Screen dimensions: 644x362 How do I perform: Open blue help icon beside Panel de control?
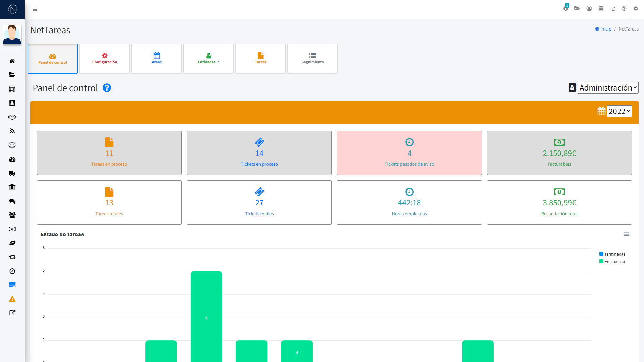107,88
